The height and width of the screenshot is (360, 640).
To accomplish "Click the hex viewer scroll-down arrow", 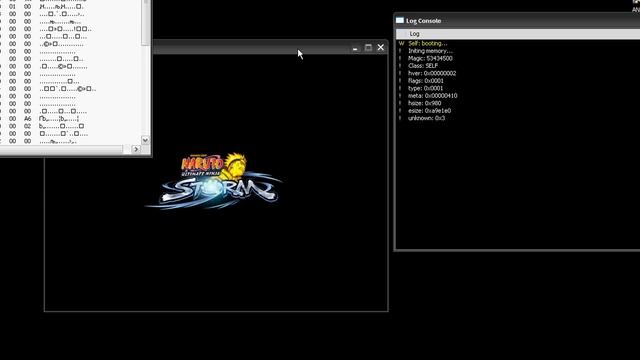I will [x=145, y=140].
